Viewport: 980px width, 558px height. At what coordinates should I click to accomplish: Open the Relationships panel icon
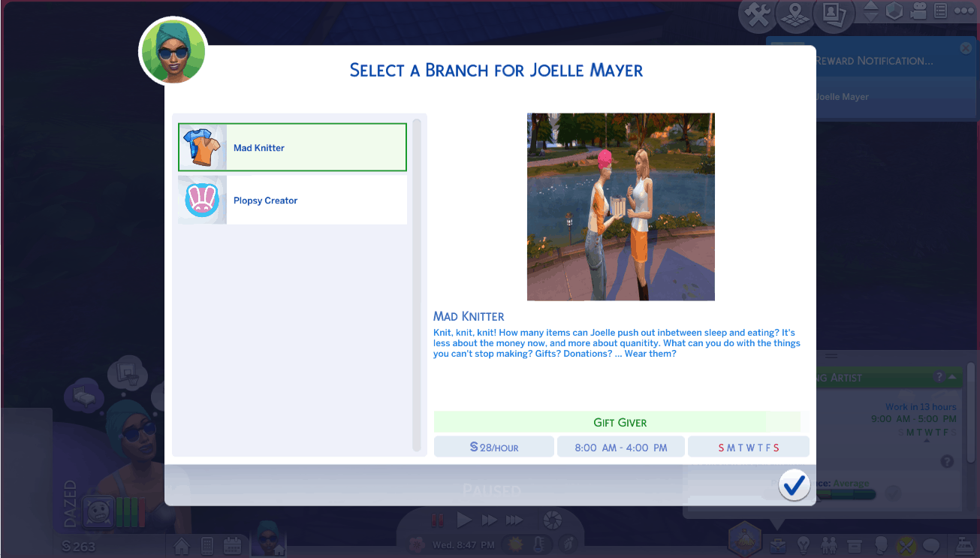coord(829,544)
